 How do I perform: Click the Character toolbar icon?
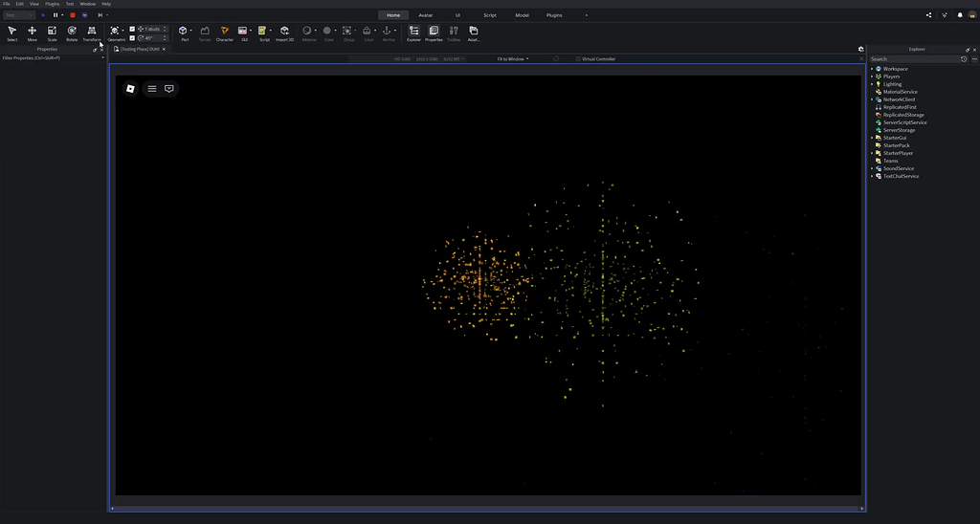coord(224,33)
